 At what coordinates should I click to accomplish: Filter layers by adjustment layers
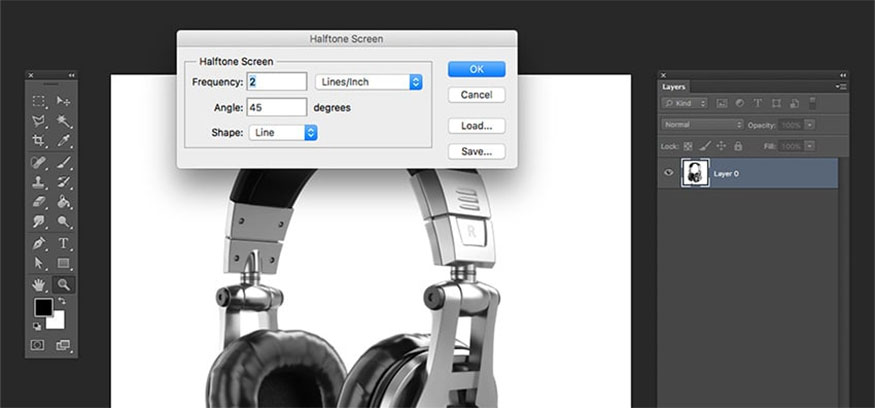[739, 103]
